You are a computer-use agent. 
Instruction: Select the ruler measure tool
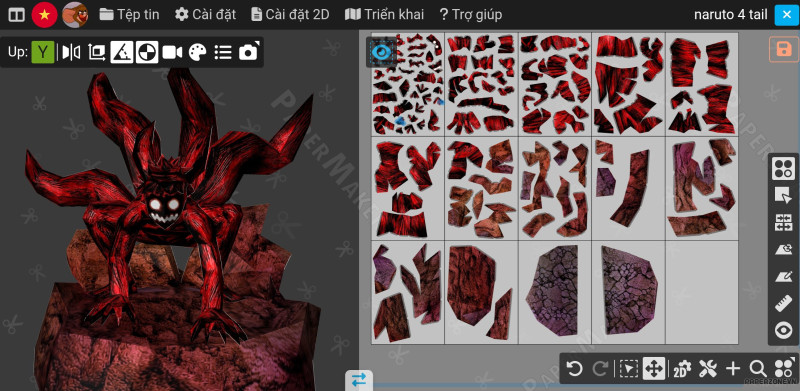pos(783,304)
